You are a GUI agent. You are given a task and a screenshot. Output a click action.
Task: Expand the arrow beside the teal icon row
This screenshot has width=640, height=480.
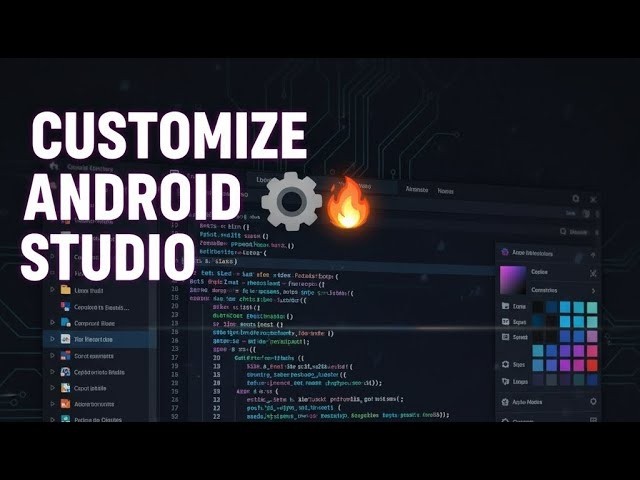[52, 419]
